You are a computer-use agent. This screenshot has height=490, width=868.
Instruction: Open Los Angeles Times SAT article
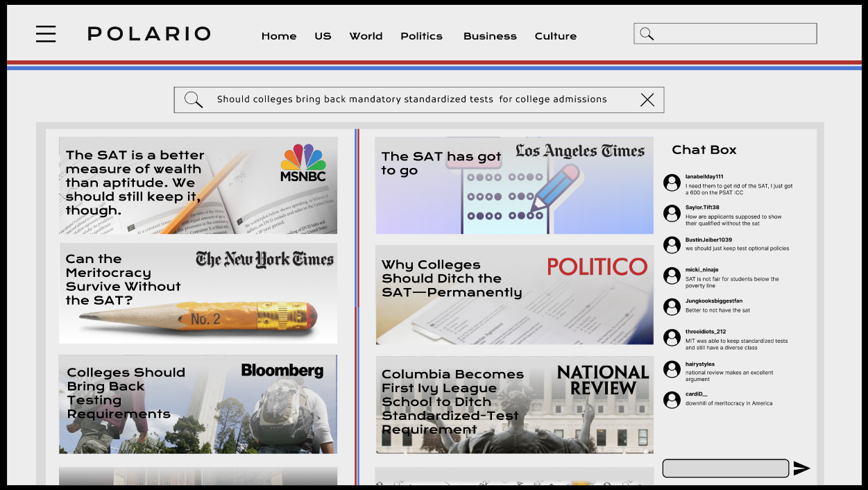pyautogui.click(x=514, y=185)
